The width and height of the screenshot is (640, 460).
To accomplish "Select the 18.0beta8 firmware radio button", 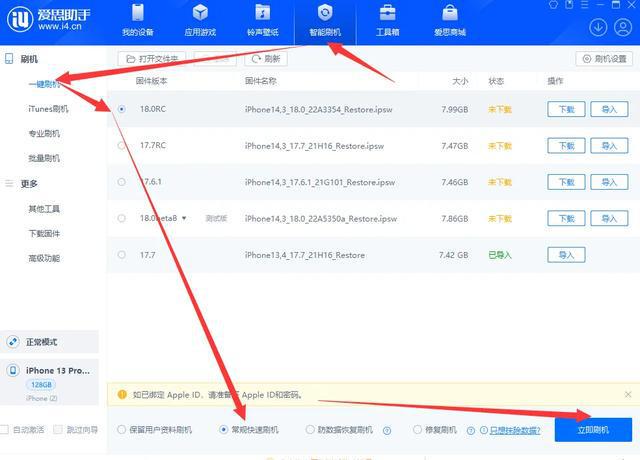I will point(121,218).
